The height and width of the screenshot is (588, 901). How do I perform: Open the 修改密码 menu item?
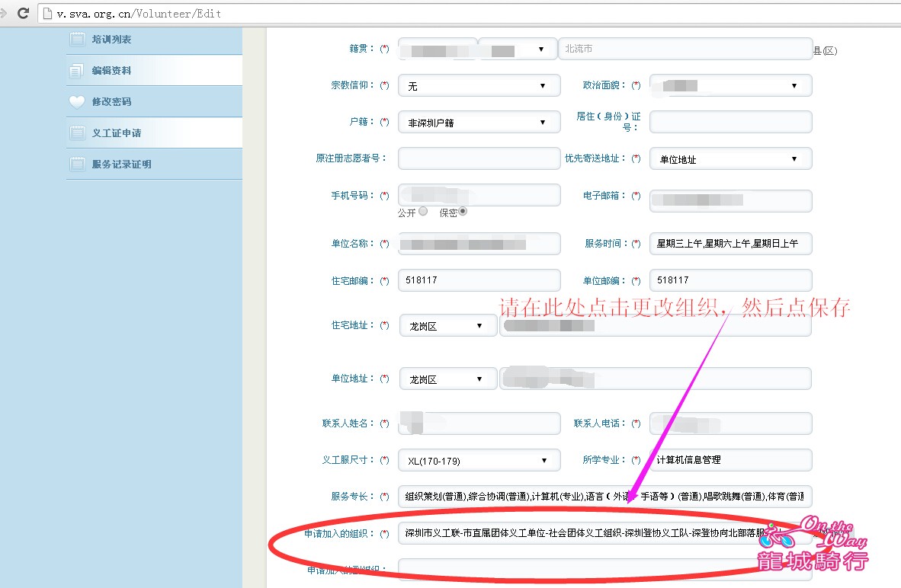tap(111, 102)
